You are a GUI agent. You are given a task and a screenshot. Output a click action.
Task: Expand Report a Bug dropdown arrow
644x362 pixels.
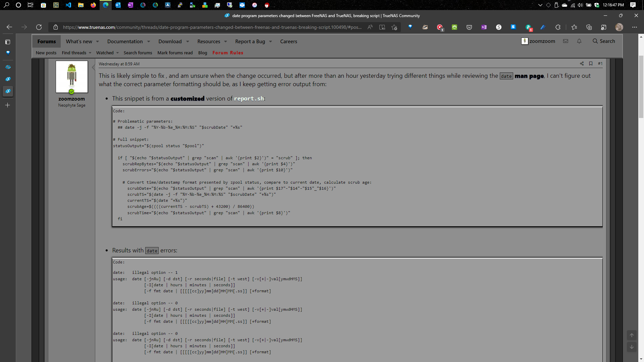tap(271, 42)
